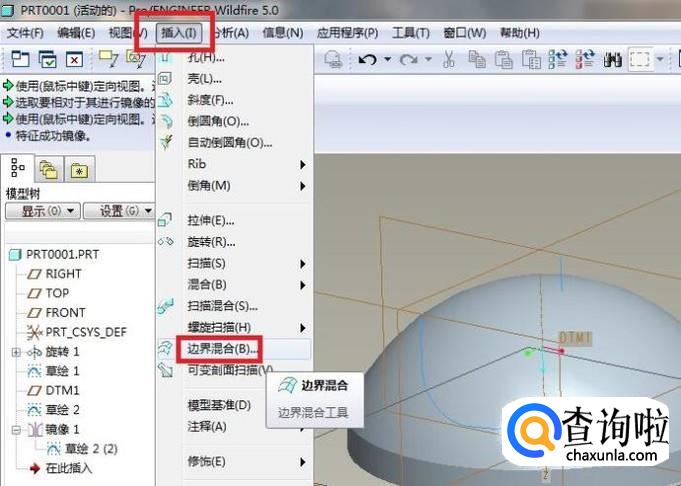The width and height of the screenshot is (681, 486).
Task: Open the 帮助(H) menu
Action: [x=520, y=33]
